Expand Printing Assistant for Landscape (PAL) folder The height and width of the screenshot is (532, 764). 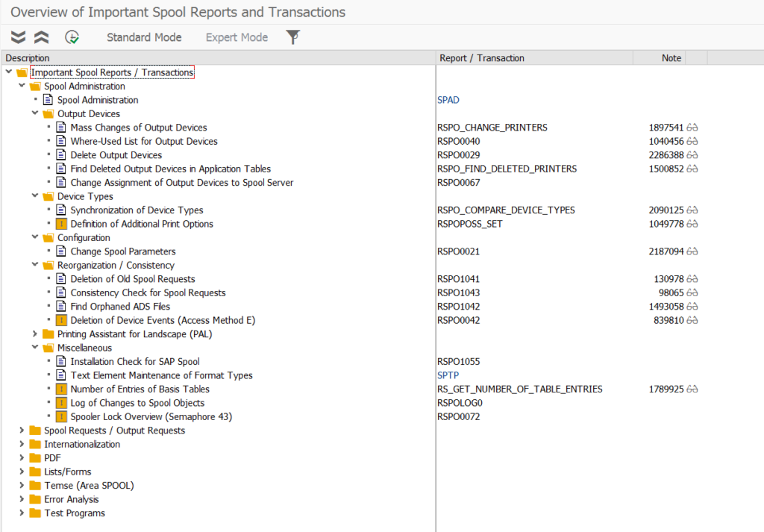[35, 334]
